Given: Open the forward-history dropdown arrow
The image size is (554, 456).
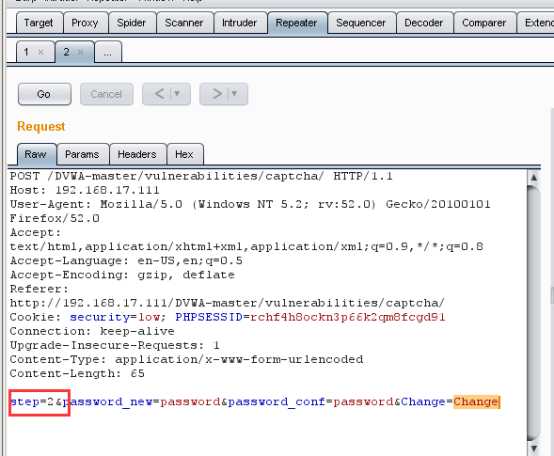Looking at the screenshot, I should [x=234, y=94].
